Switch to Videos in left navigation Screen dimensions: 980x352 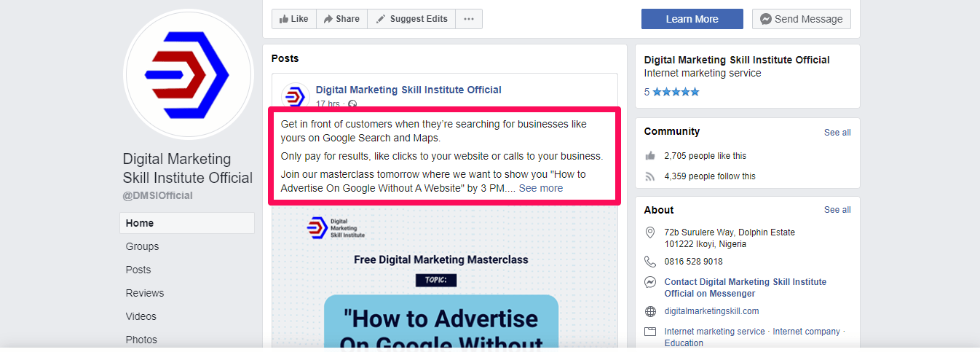tap(141, 316)
